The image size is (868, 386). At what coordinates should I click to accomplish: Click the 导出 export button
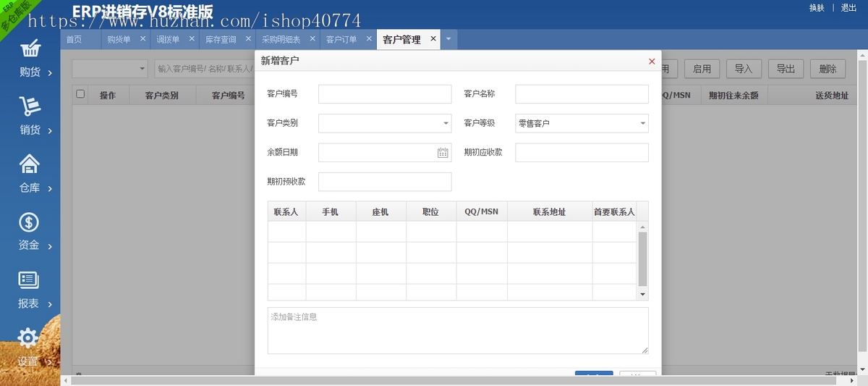(x=786, y=69)
